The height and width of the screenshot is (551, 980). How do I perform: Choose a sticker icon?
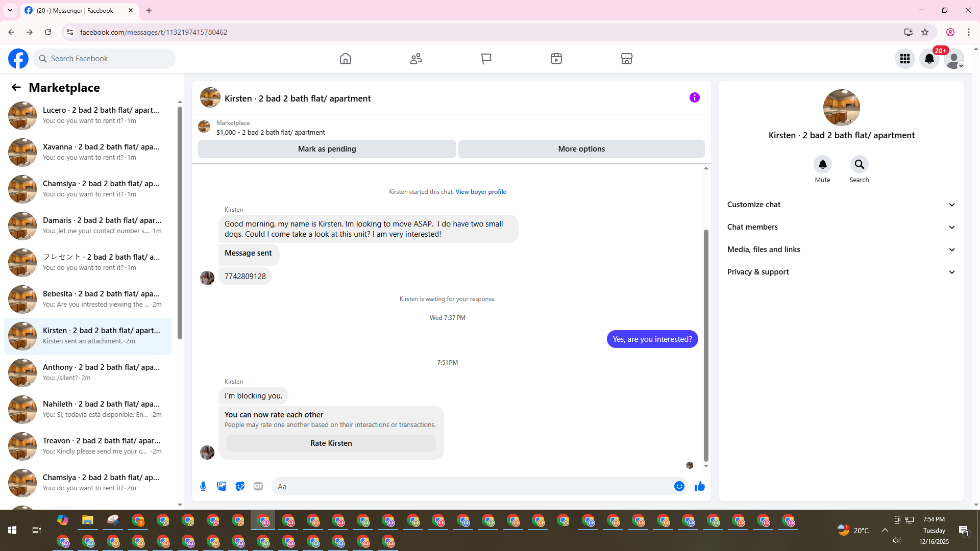tap(240, 486)
